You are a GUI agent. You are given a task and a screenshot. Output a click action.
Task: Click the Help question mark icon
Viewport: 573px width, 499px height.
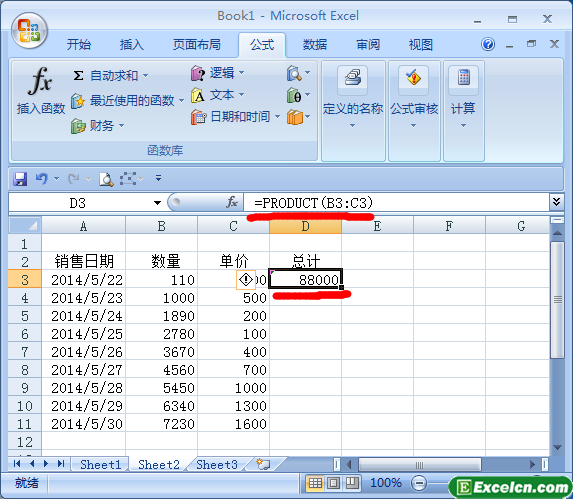488,45
